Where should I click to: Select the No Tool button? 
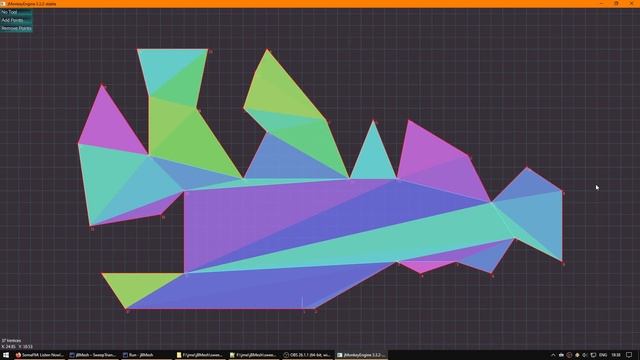pyautogui.click(x=16, y=12)
